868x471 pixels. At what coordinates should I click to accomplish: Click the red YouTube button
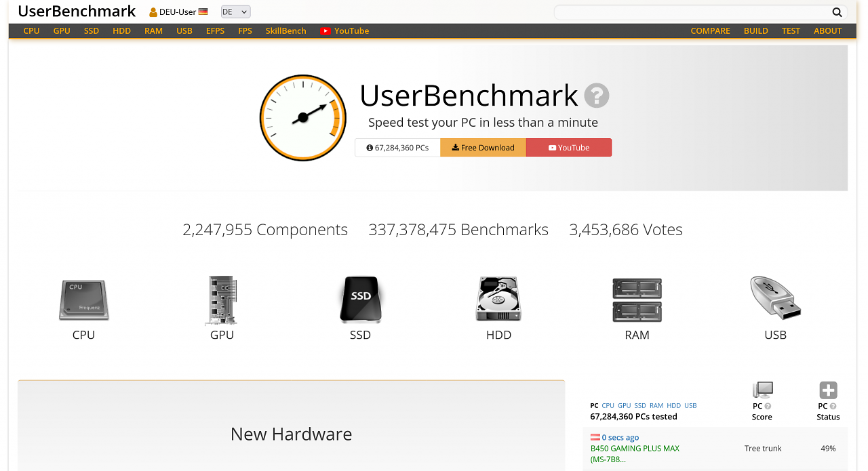click(x=569, y=148)
